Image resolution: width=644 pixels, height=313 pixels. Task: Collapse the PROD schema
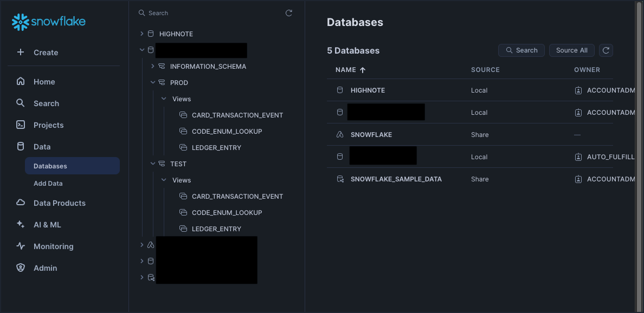click(x=152, y=82)
